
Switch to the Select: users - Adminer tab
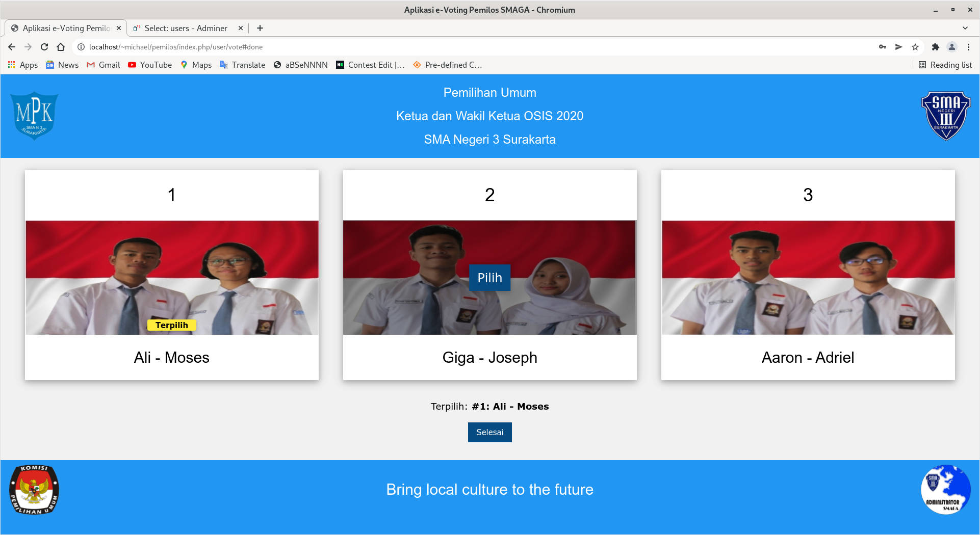pos(186,28)
